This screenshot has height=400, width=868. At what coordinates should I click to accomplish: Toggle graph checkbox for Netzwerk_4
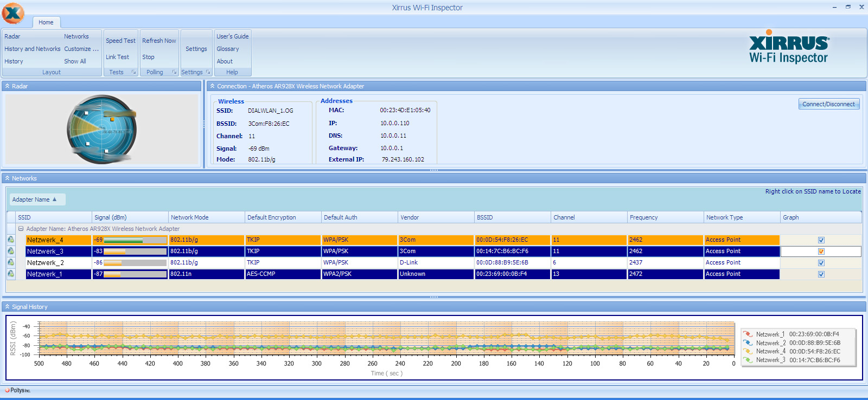(x=821, y=240)
